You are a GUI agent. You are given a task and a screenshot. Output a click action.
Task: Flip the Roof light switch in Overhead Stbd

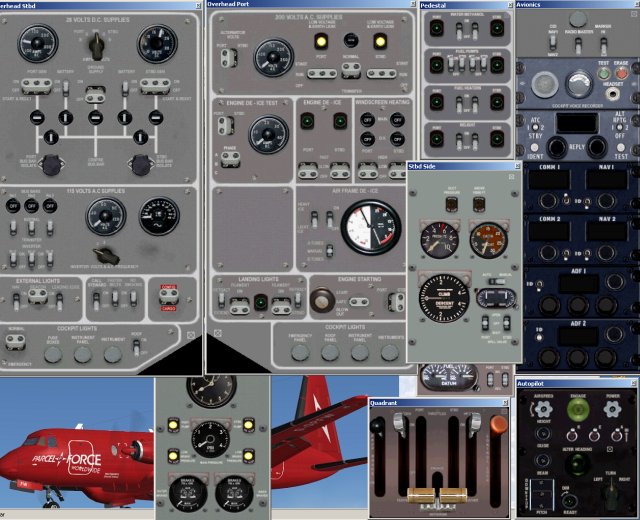click(x=136, y=347)
